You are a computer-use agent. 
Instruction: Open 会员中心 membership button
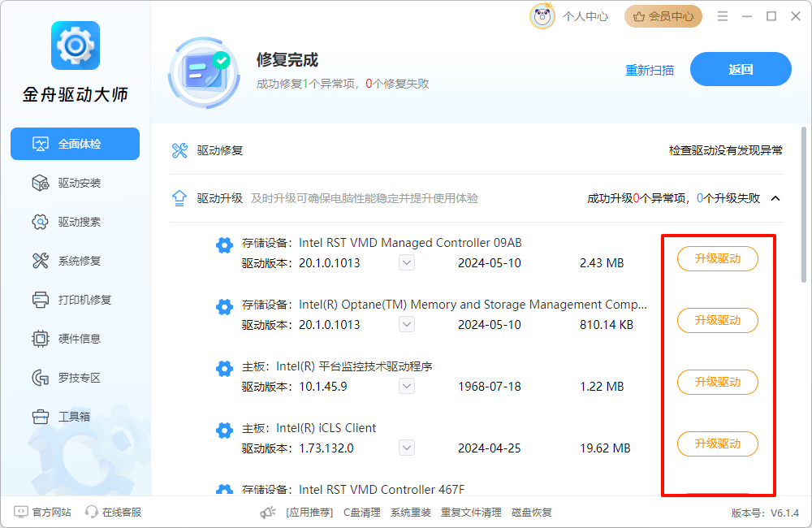coord(663,16)
